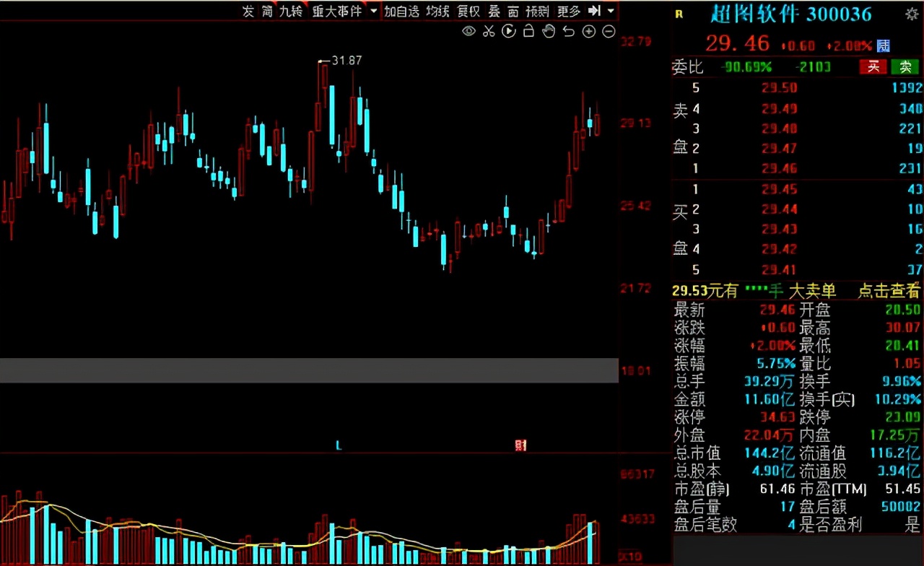Zoom in with the plus circle icon
This screenshot has width=924, height=566.
coord(589,31)
